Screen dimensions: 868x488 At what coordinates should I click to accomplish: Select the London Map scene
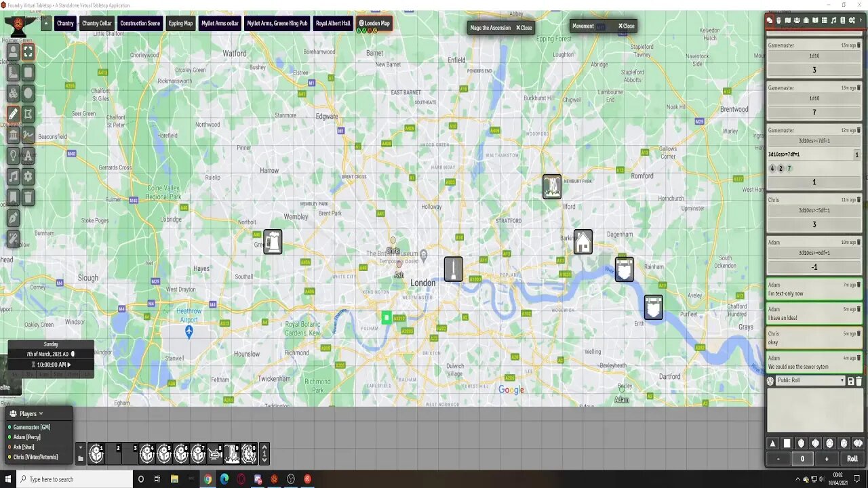click(x=374, y=24)
